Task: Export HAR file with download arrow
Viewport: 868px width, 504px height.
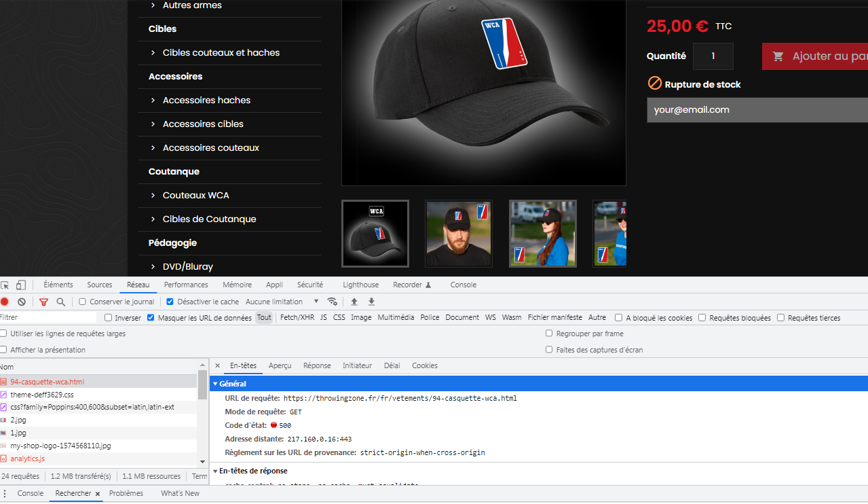Action: pos(371,302)
